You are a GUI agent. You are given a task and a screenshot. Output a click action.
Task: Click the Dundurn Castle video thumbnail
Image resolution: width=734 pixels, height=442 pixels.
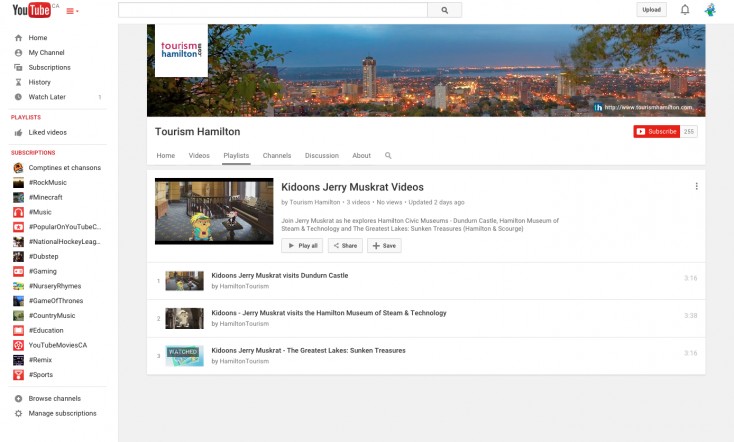(x=184, y=281)
